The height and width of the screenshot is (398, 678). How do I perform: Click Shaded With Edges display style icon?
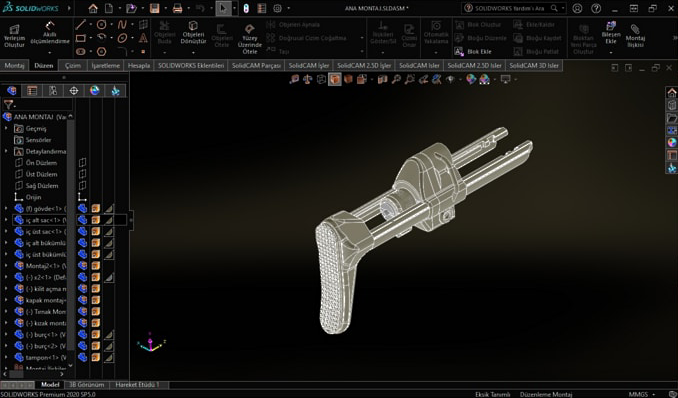click(335, 79)
